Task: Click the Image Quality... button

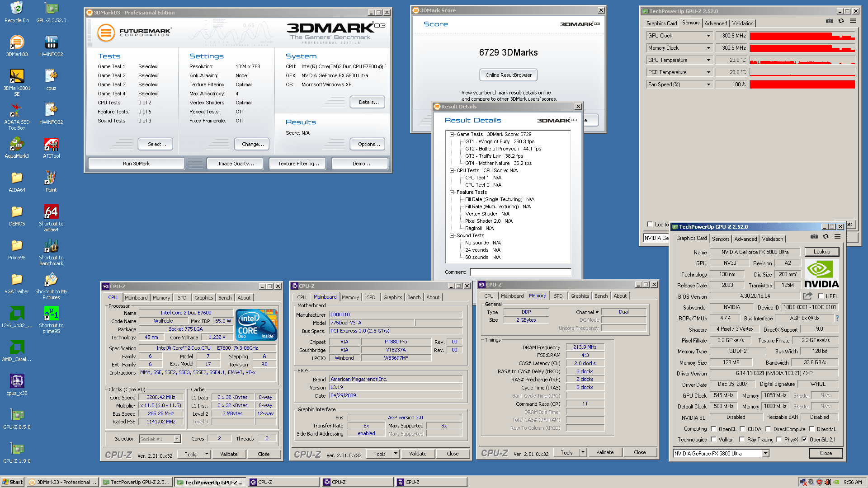Action: [x=236, y=164]
